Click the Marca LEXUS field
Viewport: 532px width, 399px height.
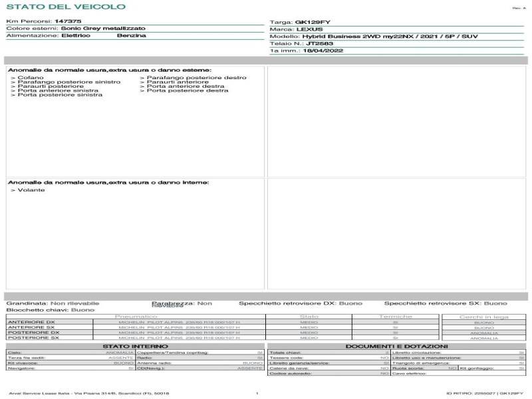click(x=309, y=30)
